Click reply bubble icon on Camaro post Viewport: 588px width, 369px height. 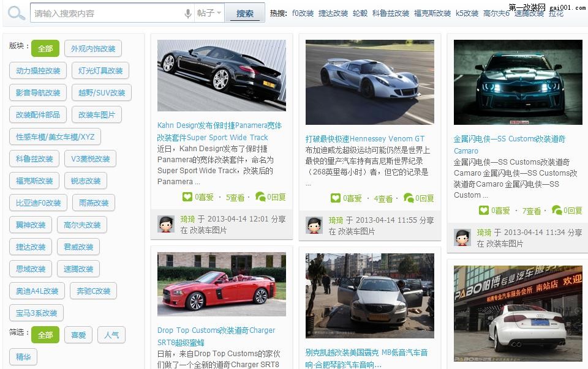pos(557,211)
